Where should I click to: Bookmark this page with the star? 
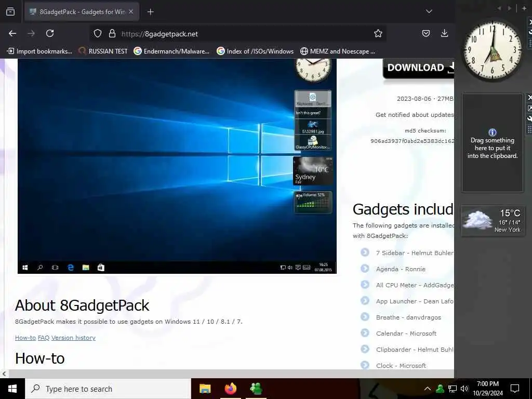pos(378,34)
